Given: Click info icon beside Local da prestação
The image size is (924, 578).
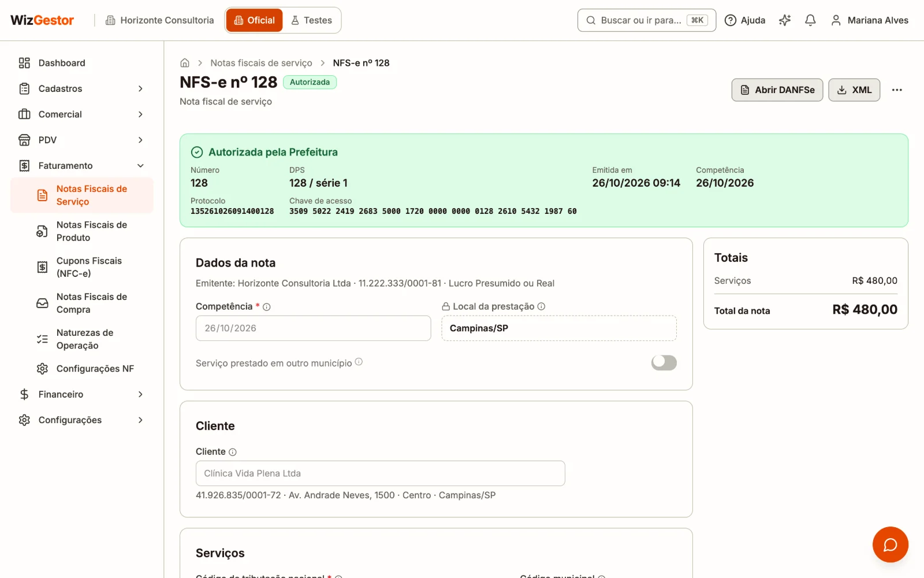Looking at the screenshot, I should (541, 306).
